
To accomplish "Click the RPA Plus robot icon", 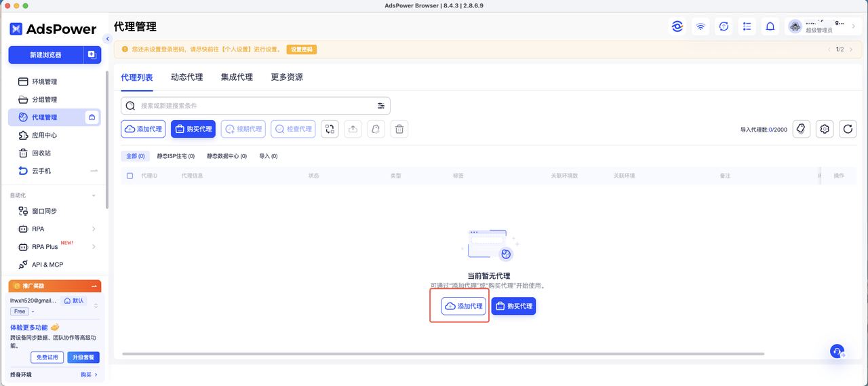I will coord(23,246).
